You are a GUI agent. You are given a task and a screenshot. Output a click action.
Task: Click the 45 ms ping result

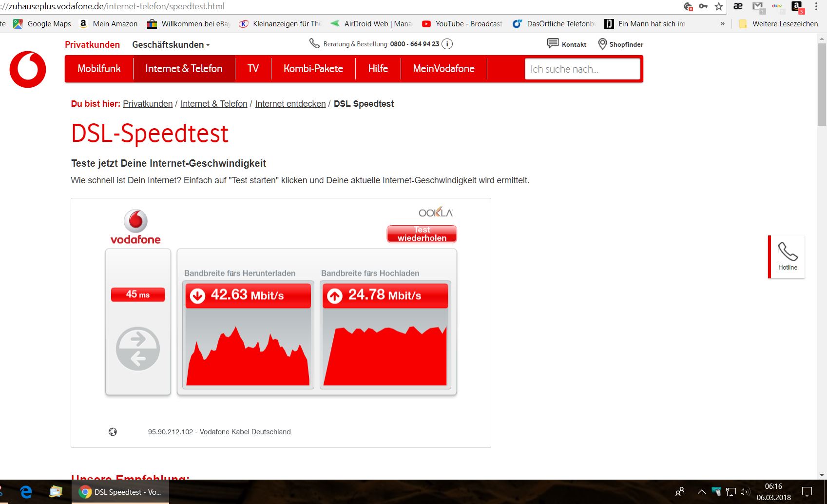[x=138, y=294]
